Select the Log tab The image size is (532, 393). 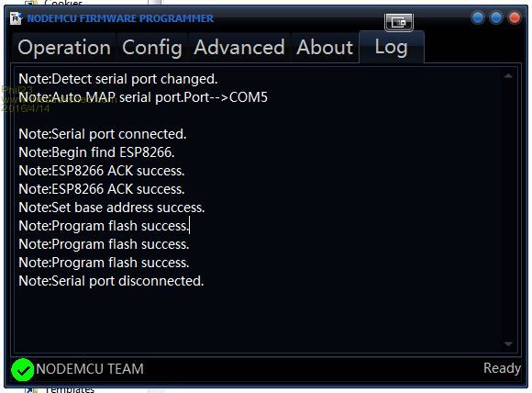(391, 47)
